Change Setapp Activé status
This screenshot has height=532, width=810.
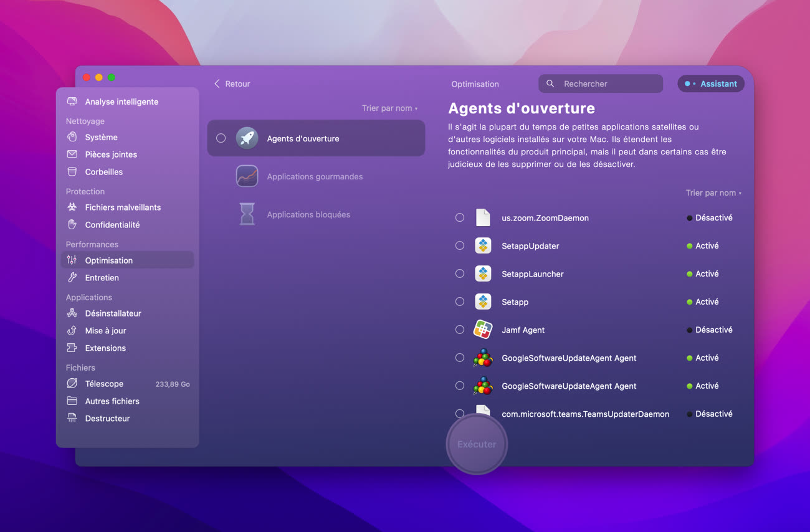click(x=703, y=302)
